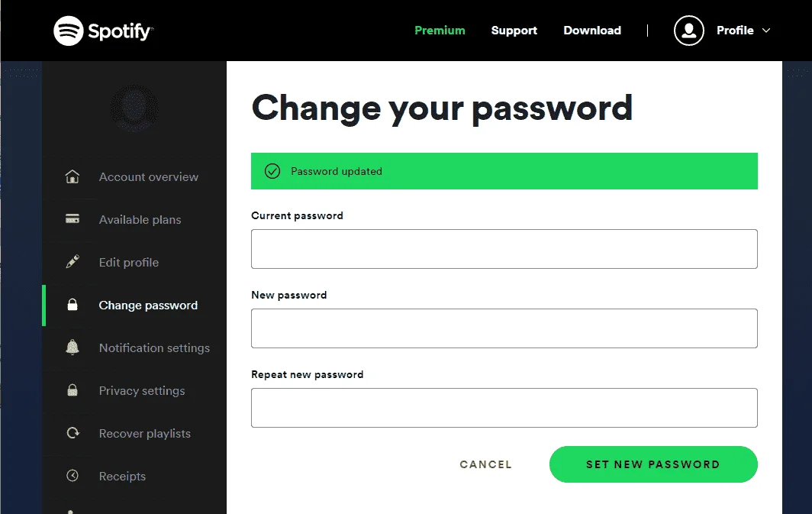Focus the New password field
This screenshot has width=812, height=514.
[504, 328]
